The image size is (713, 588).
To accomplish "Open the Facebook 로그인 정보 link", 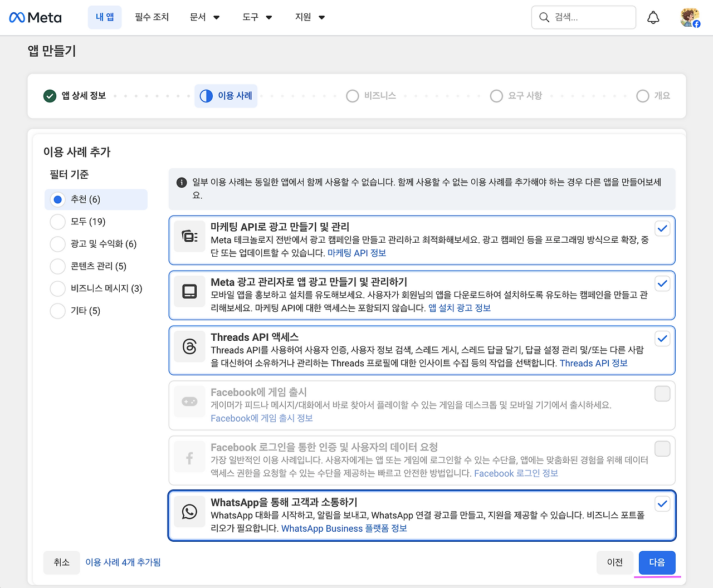I will pyautogui.click(x=516, y=473).
